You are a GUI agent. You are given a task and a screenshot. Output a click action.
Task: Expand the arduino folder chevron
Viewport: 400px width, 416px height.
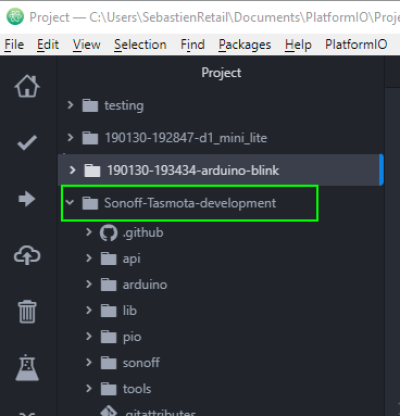tap(89, 284)
